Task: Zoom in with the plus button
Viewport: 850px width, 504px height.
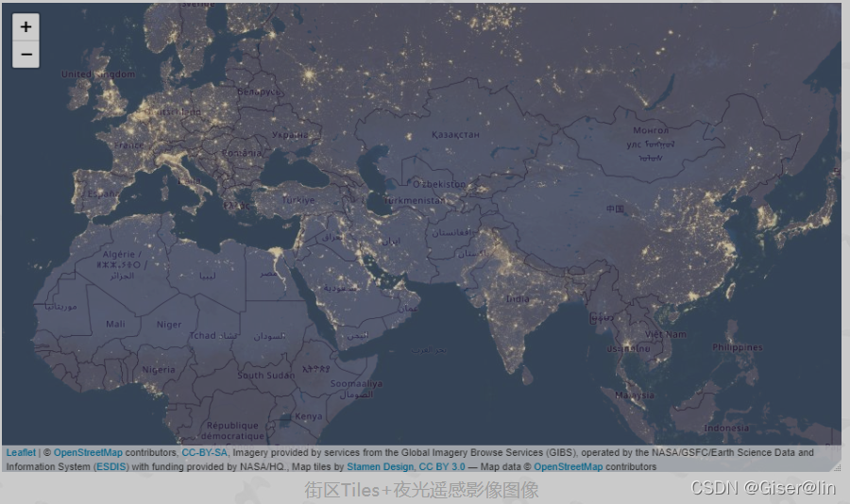Action: (x=25, y=26)
